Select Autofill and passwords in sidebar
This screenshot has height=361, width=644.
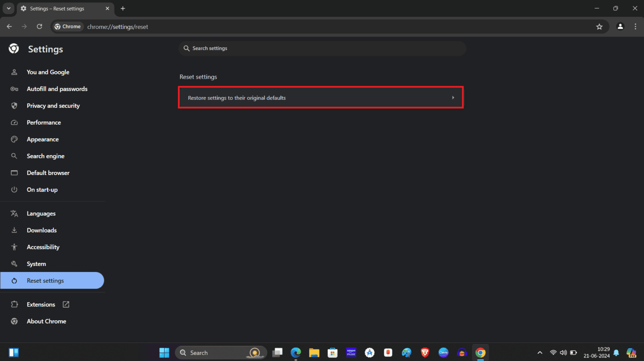coord(57,89)
